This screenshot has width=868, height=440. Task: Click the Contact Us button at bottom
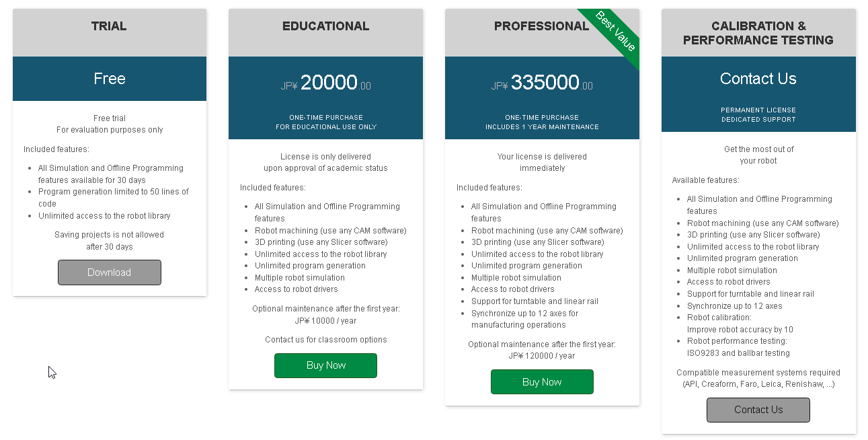[758, 410]
